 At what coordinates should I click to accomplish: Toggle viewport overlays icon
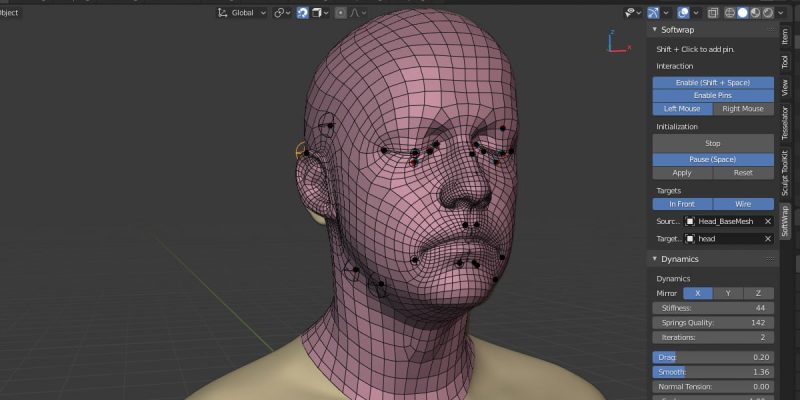pyautogui.click(x=683, y=13)
